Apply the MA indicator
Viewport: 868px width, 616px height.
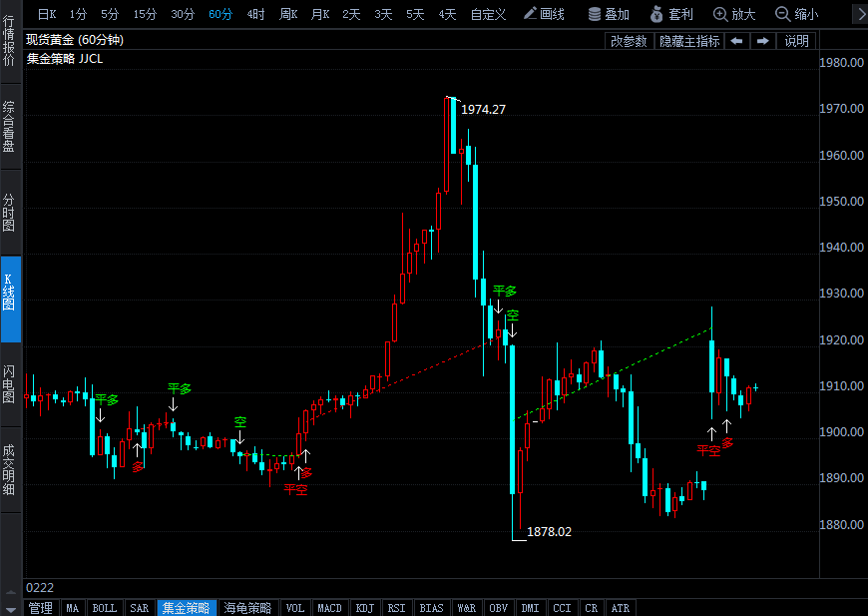(73, 608)
